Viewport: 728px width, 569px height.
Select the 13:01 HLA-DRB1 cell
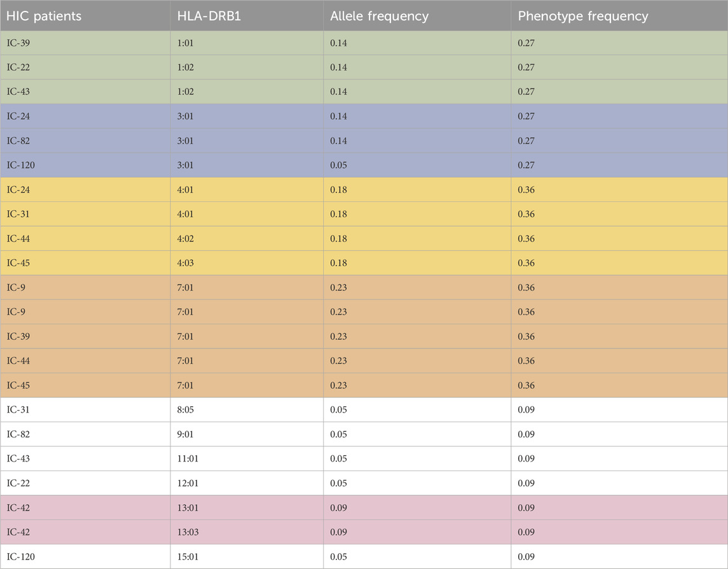pyautogui.click(x=189, y=508)
